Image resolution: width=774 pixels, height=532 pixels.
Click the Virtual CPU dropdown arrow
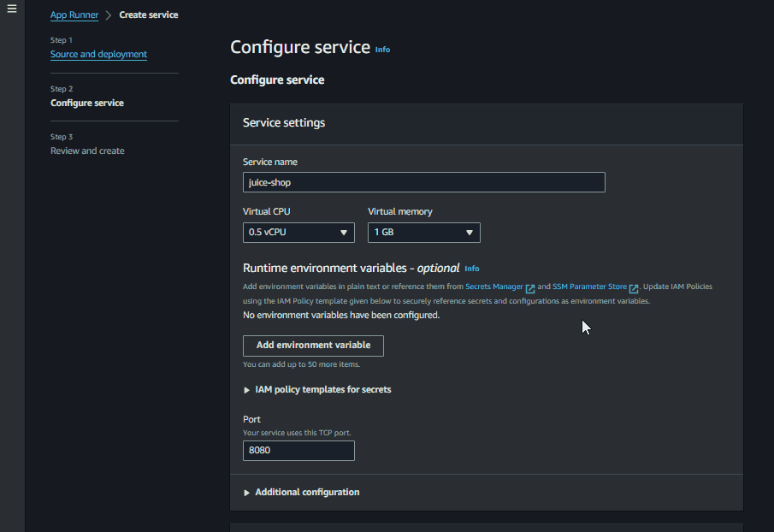tap(344, 232)
